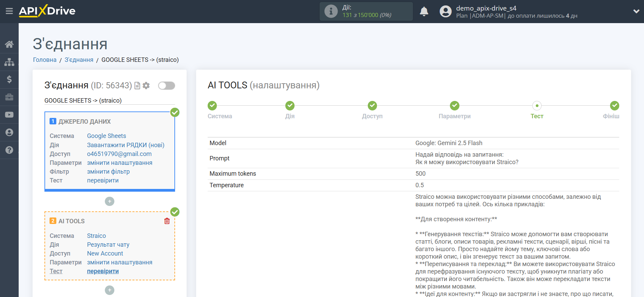
Task: Click the notifications bell icon
Action: point(424,12)
